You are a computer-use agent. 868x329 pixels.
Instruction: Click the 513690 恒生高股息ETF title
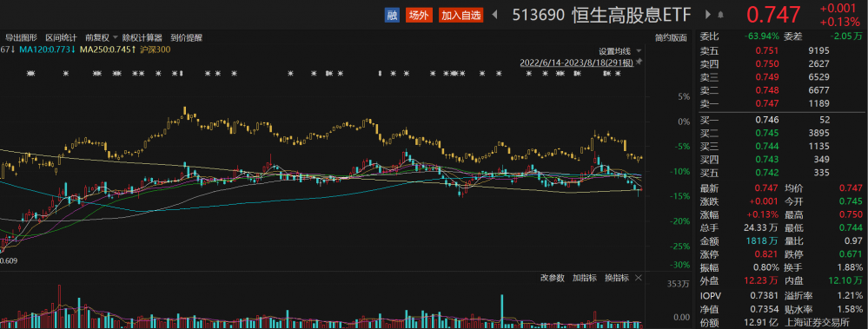point(602,15)
